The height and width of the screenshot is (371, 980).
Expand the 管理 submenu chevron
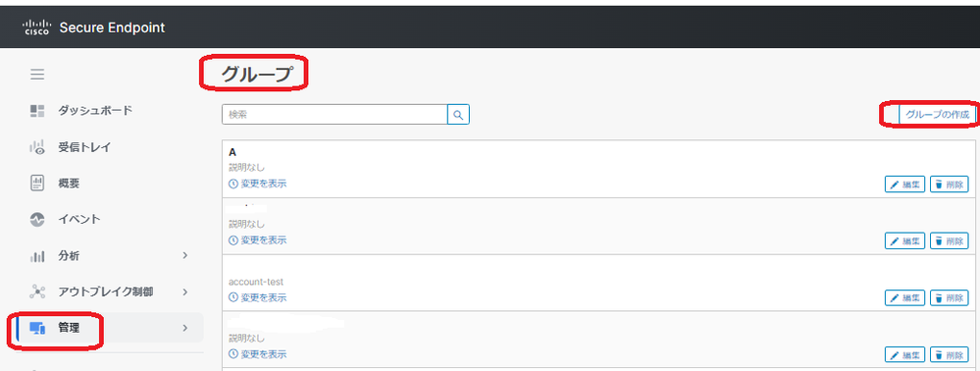[x=185, y=328]
